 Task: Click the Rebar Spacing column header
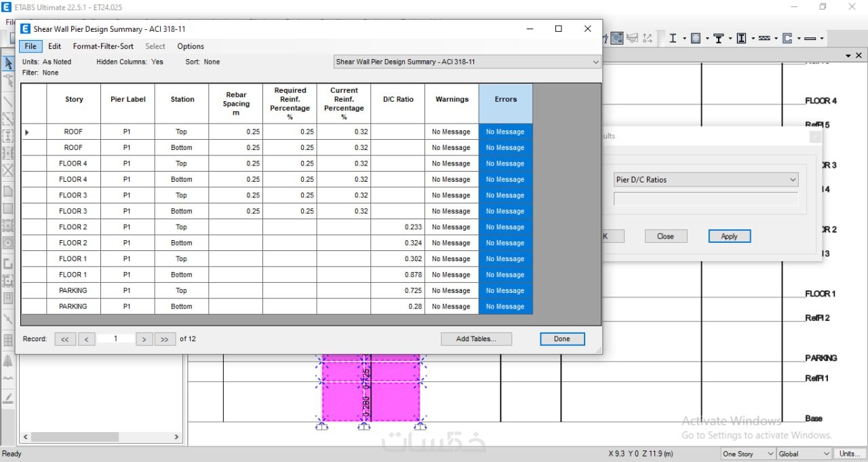(x=236, y=104)
